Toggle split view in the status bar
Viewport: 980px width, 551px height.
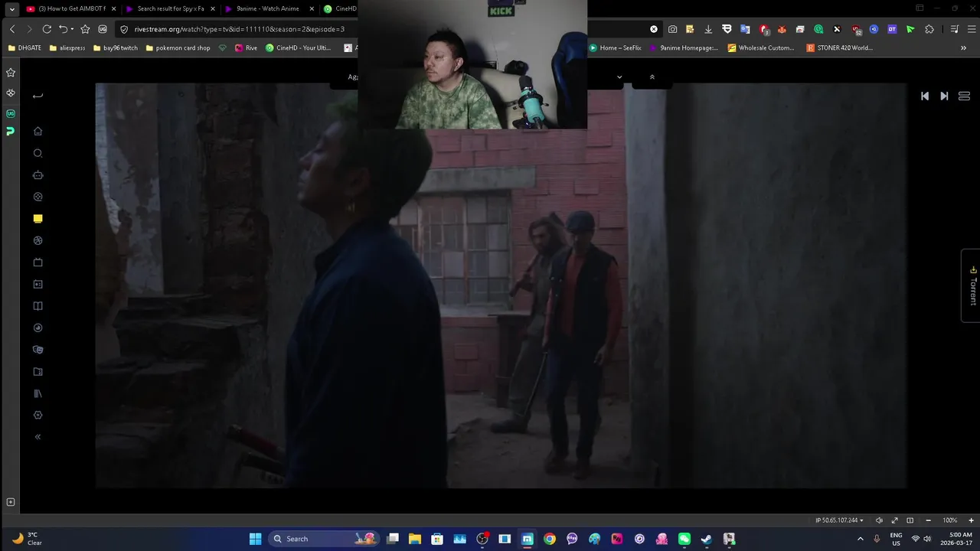pos(910,520)
